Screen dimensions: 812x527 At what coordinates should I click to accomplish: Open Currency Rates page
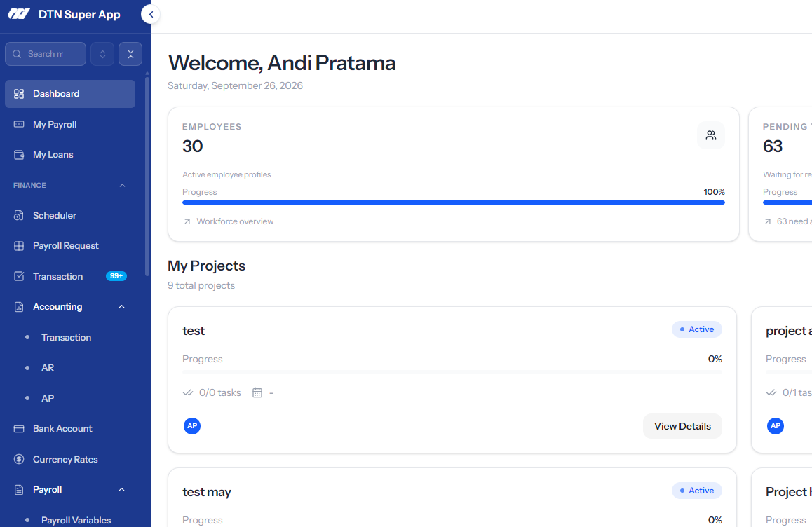70,459
